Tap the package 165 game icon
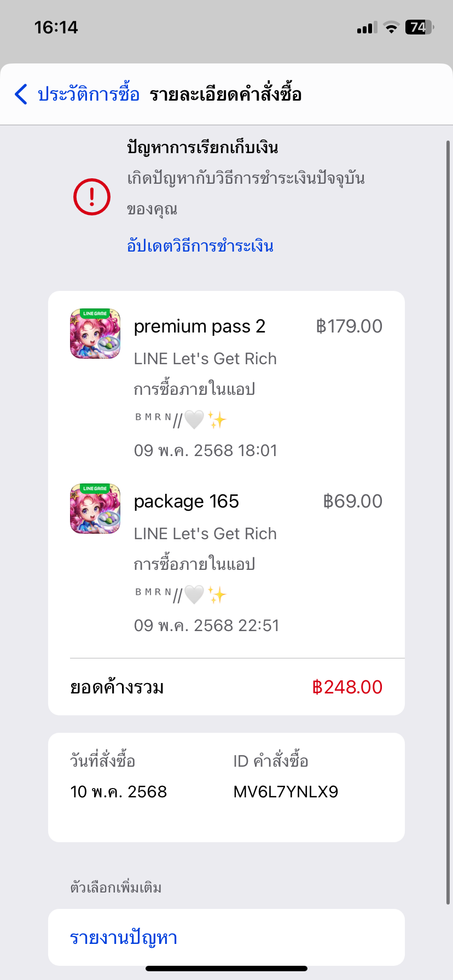The image size is (453, 980). point(95,509)
